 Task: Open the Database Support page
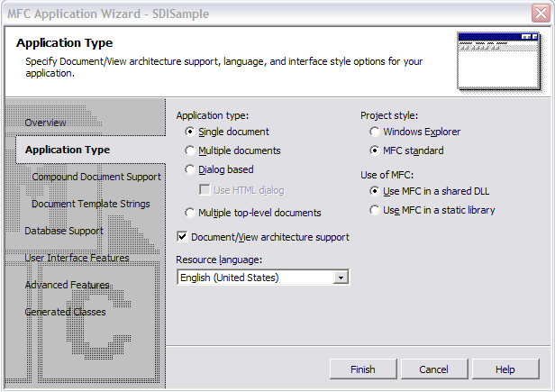pos(64,231)
